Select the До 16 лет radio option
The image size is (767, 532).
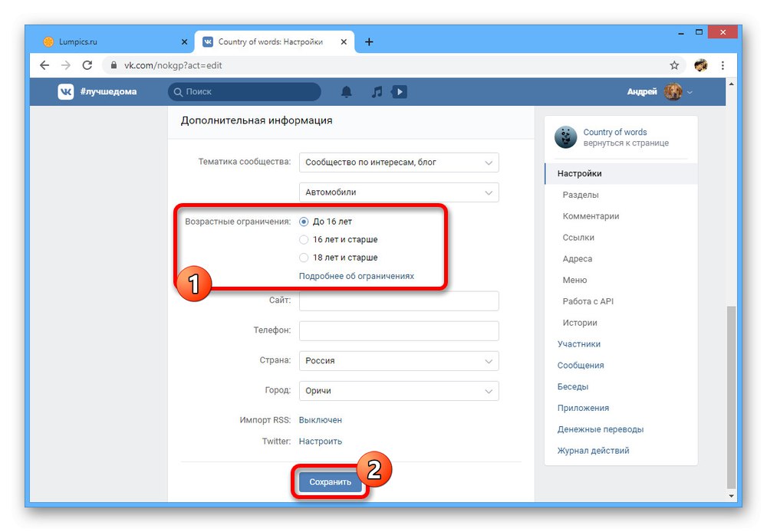[304, 222]
